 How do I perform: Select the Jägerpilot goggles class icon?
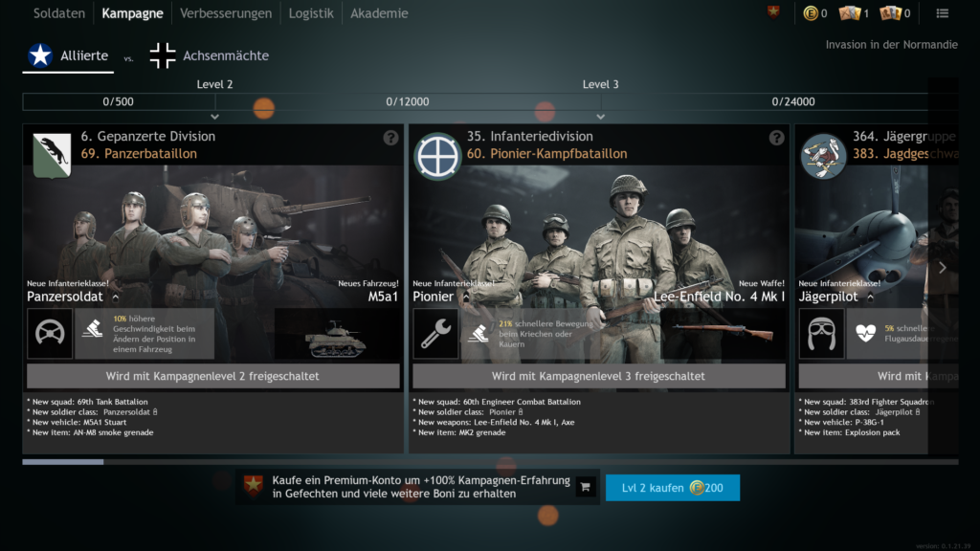(x=821, y=334)
